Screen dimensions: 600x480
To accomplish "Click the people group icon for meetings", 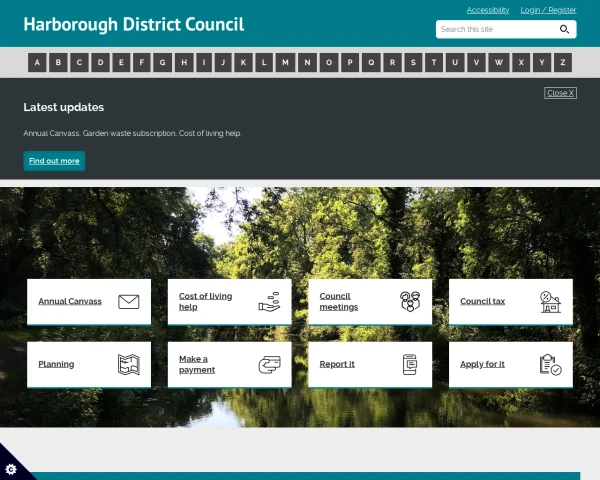I will tap(410, 301).
